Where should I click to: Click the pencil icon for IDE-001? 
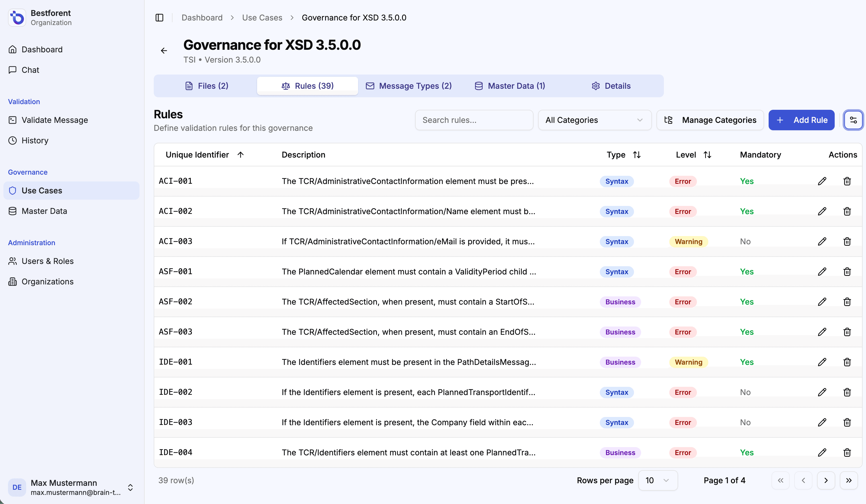pyautogui.click(x=822, y=362)
